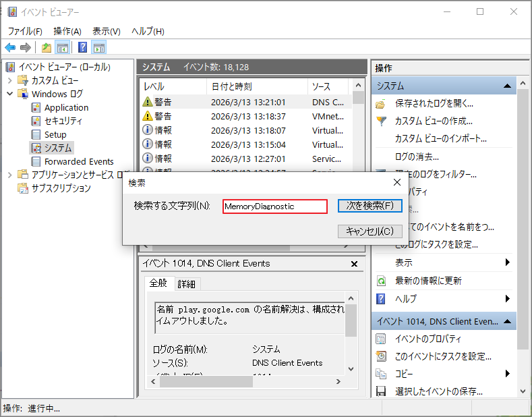Click the Setup log icon
The height and width of the screenshot is (417, 532).
click(36, 134)
